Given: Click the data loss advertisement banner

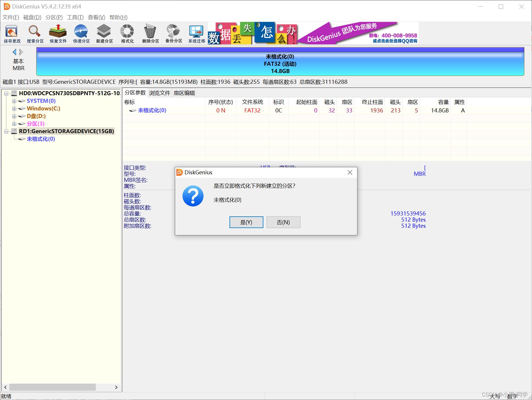Looking at the screenshot, I should click(253, 33).
